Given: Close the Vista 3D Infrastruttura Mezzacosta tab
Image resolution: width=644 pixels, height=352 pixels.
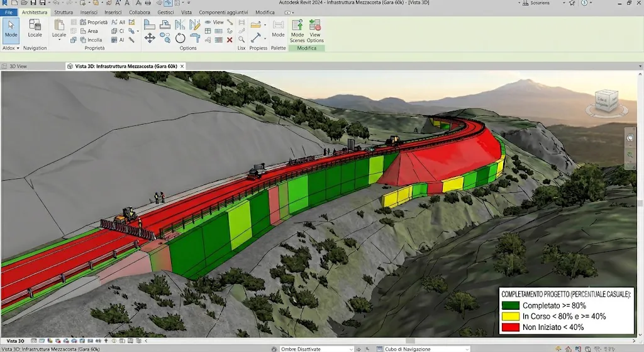Looking at the screenshot, I should tap(182, 66).
